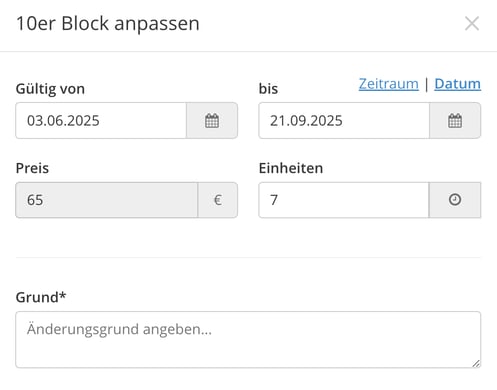Switch to Zeitraum entry mode

coord(389,84)
